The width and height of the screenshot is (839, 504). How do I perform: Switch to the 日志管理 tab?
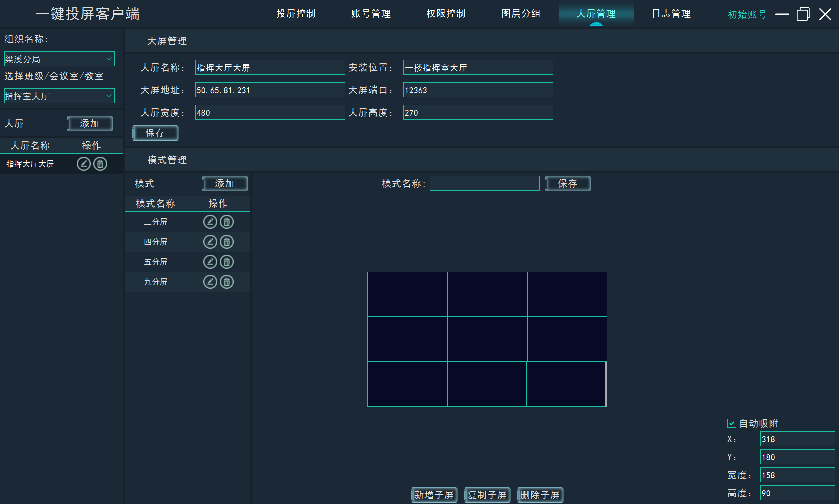tap(671, 14)
